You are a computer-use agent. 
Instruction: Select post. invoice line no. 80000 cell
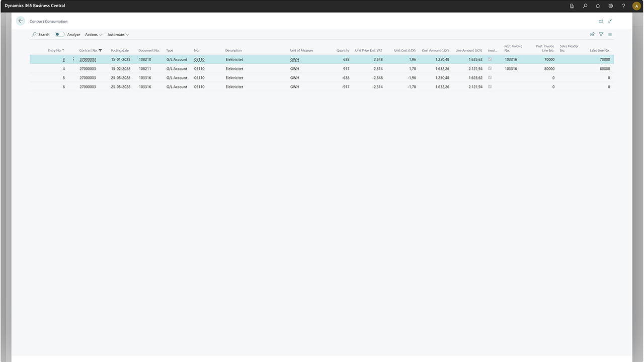click(x=549, y=68)
